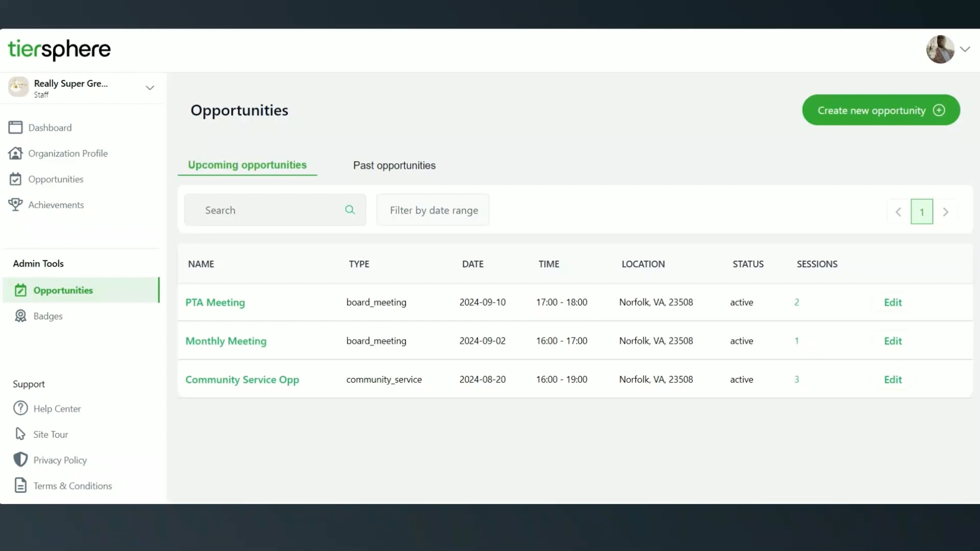
Task: Start Site Tour via cursor icon
Action: [20, 434]
